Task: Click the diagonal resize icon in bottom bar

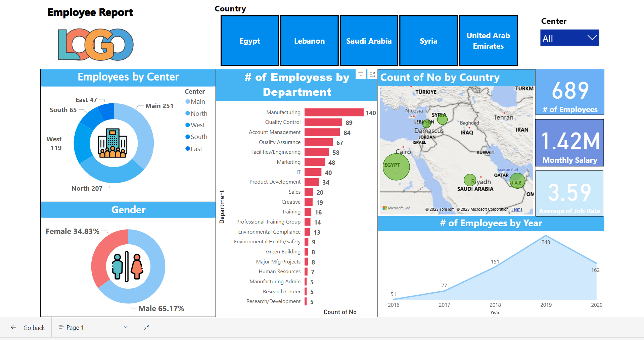Action: [146, 327]
